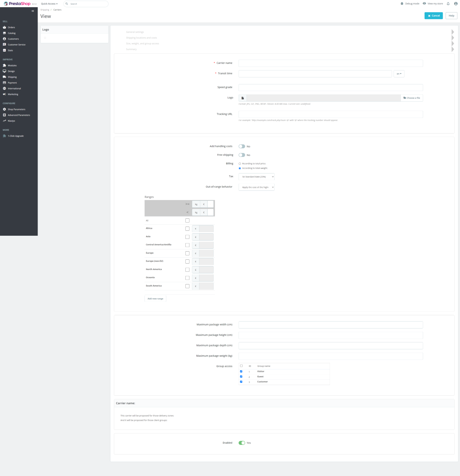Viewport: 460px width, 476px height.
Task: Toggle the Free shipping switch
Action: coord(242,155)
